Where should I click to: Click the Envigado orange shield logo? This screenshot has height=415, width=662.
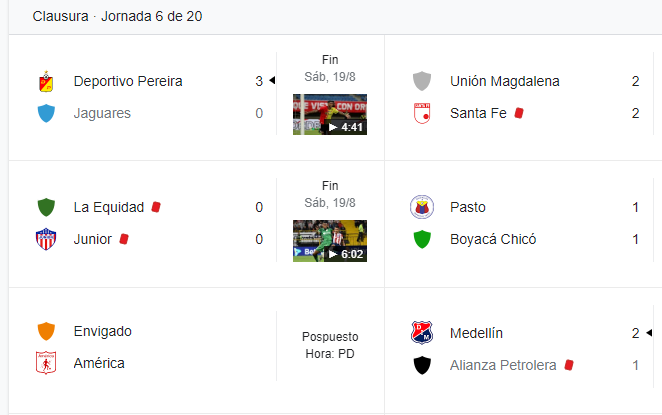pos(46,331)
